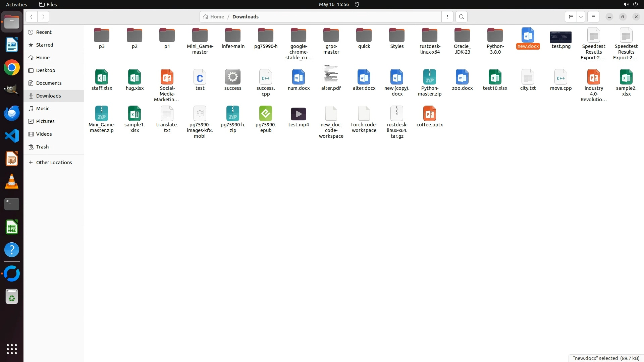Select the coffee.pptx presentation file
The image size is (644, 362).
click(429, 114)
